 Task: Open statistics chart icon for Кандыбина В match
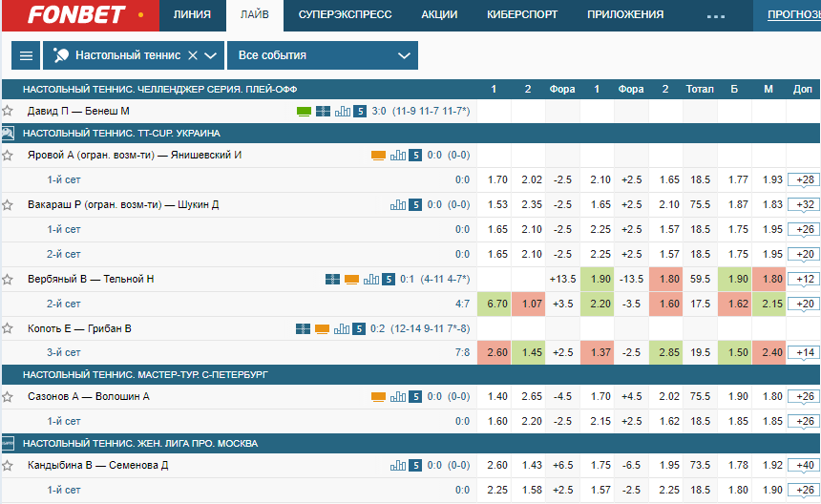pyautogui.click(x=398, y=465)
